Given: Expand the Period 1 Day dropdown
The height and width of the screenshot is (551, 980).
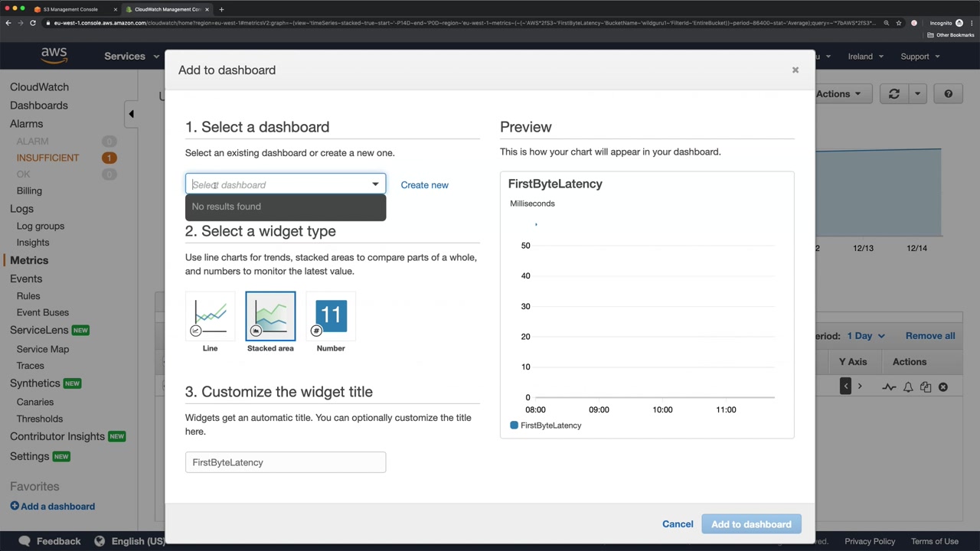Looking at the screenshot, I should [x=866, y=336].
